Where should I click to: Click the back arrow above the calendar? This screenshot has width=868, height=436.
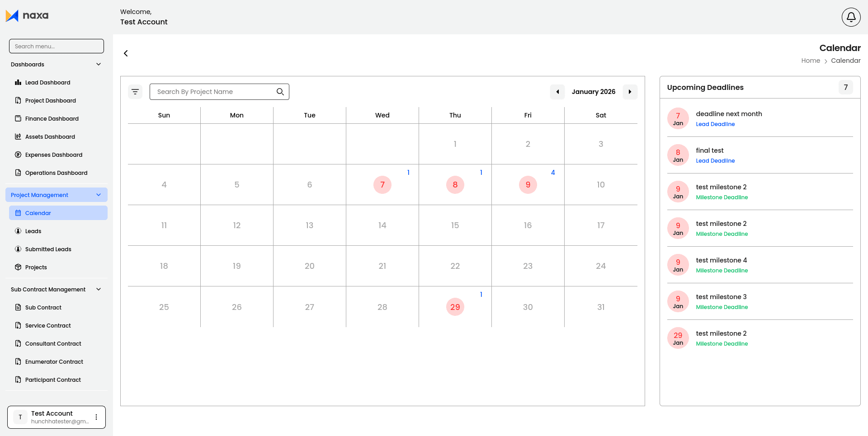126,53
